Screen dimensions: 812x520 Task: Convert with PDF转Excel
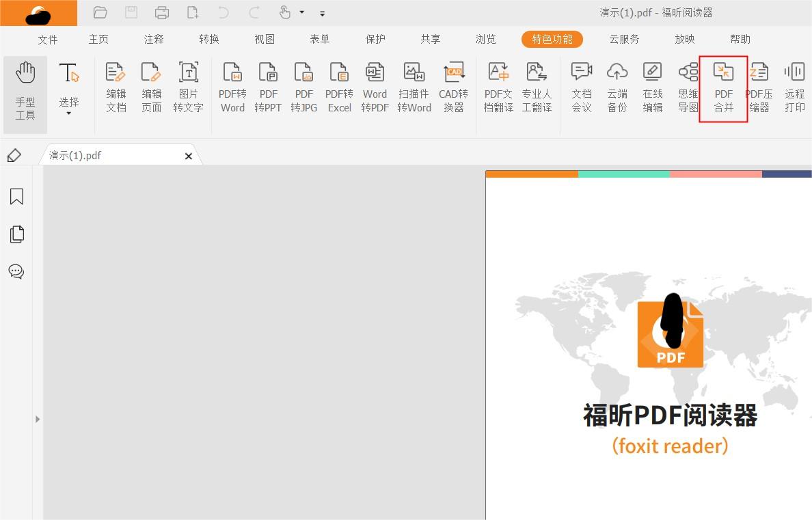[x=339, y=87]
